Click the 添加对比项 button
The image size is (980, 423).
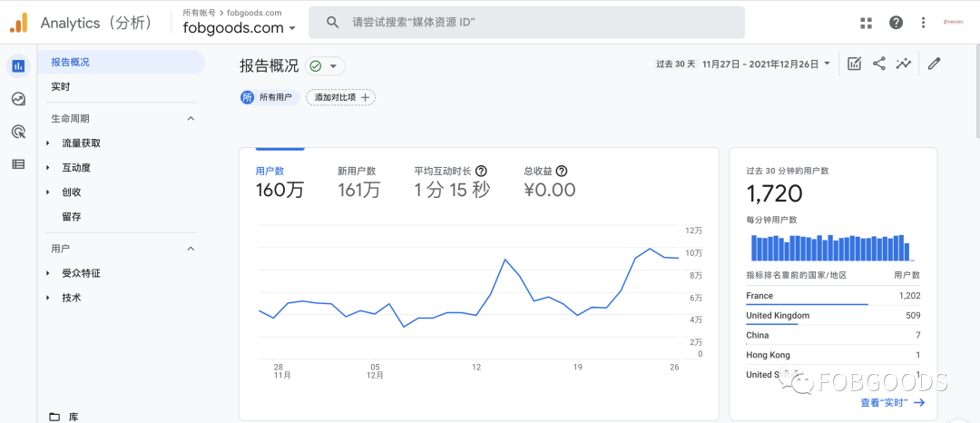click(x=340, y=97)
